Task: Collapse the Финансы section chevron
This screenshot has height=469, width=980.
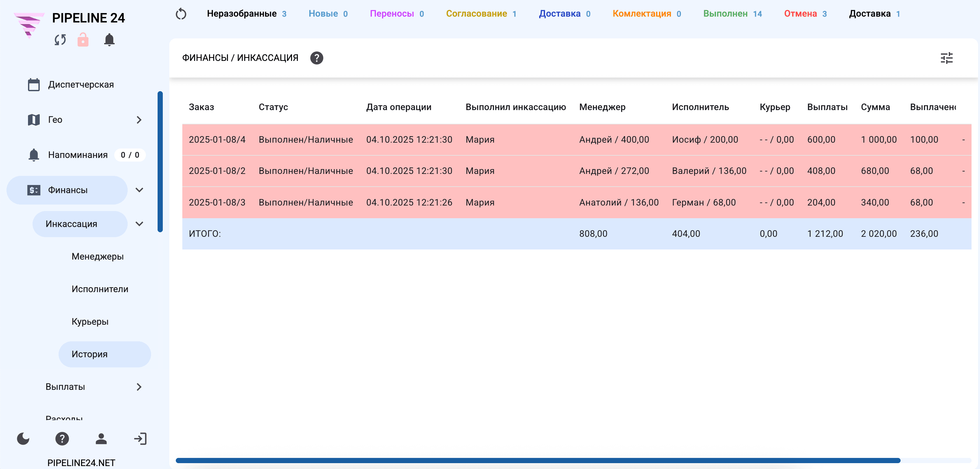Action: [139, 190]
